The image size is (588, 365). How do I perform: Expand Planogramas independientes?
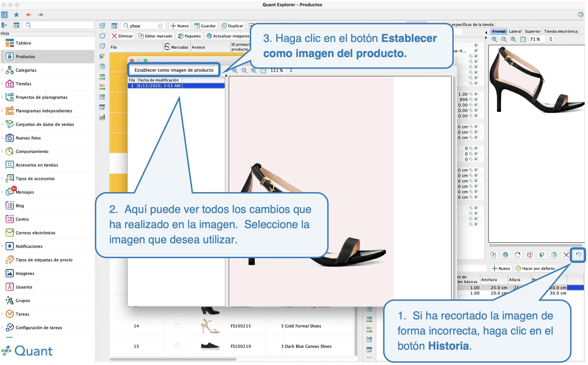pos(2,111)
